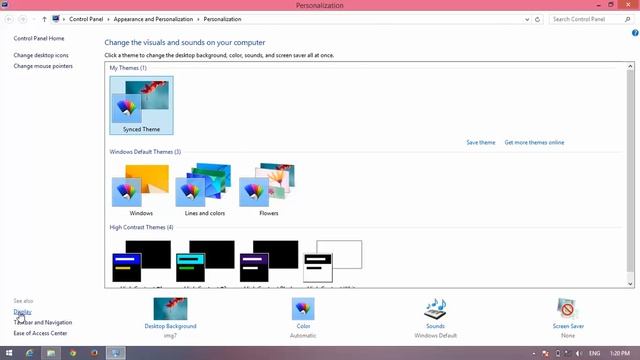This screenshot has height=360, width=640.
Task: Apply the Lines and colors theme
Action: click(x=204, y=190)
